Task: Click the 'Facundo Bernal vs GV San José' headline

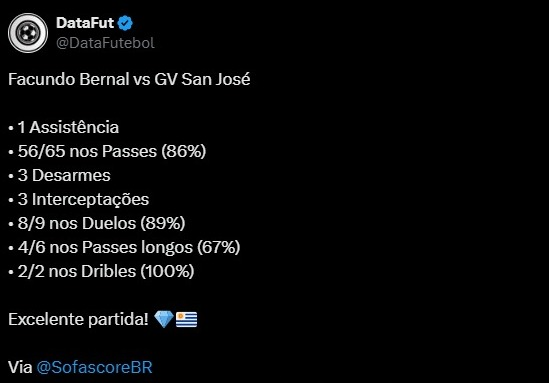Action: (129, 79)
